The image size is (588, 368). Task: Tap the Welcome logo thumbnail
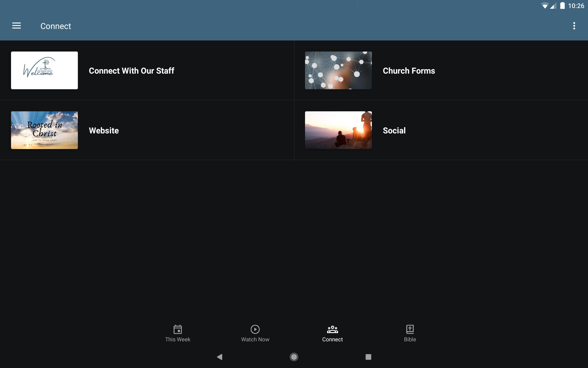45,70
